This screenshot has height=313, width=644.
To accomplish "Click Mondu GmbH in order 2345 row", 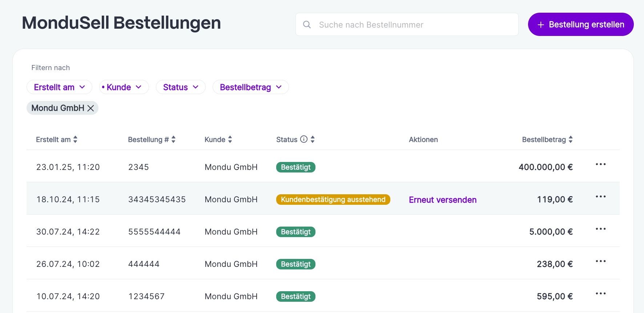I will click(x=231, y=167).
